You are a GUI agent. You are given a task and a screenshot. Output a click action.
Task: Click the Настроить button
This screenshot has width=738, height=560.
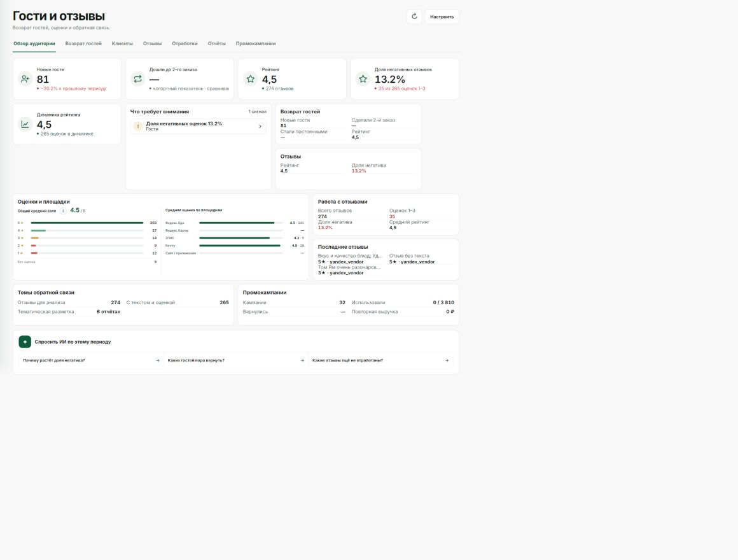442,17
